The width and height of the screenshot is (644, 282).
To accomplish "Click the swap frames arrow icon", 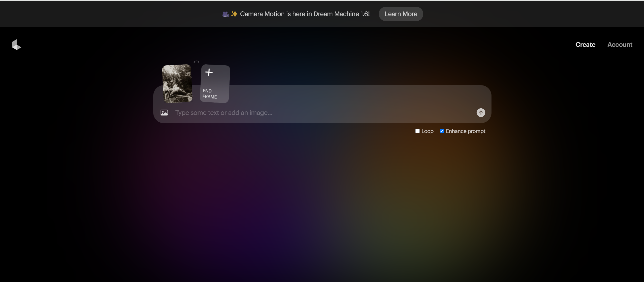I will coord(196,62).
